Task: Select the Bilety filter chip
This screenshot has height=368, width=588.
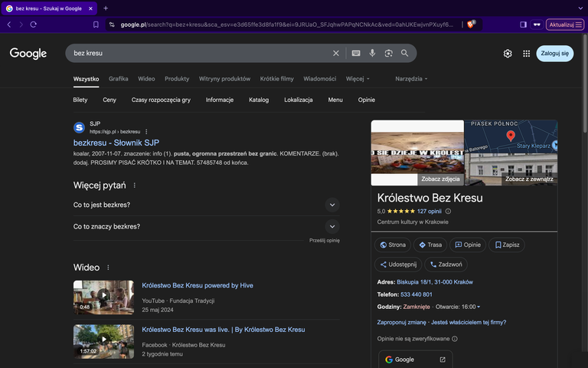Action: point(80,100)
